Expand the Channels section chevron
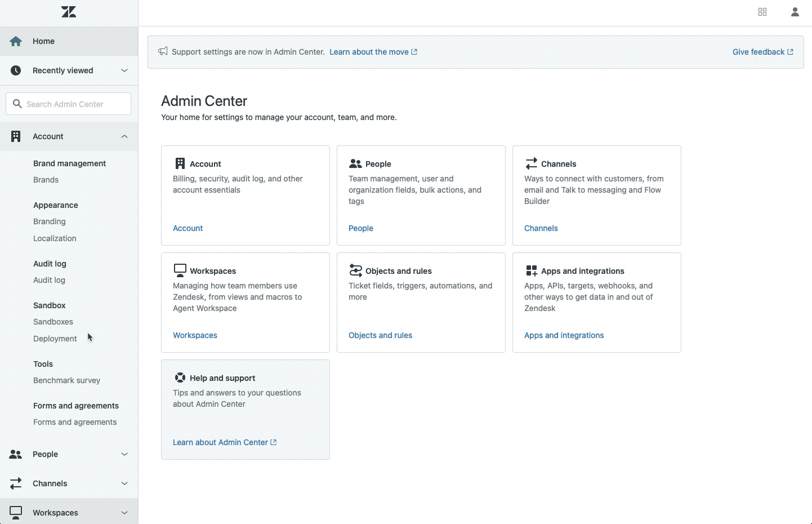The height and width of the screenshot is (524, 812). tap(124, 483)
